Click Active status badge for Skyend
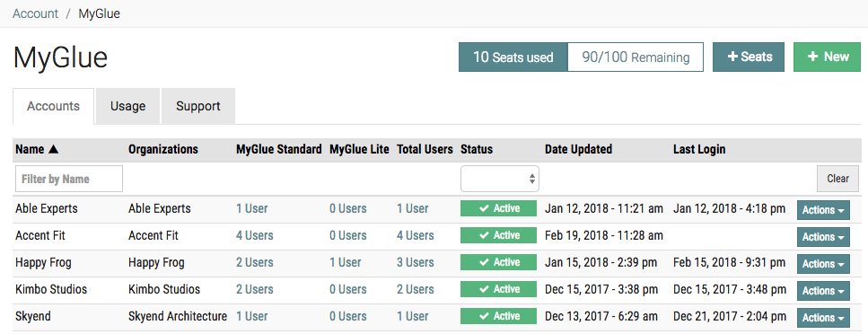868x334 pixels. pyautogui.click(x=499, y=316)
